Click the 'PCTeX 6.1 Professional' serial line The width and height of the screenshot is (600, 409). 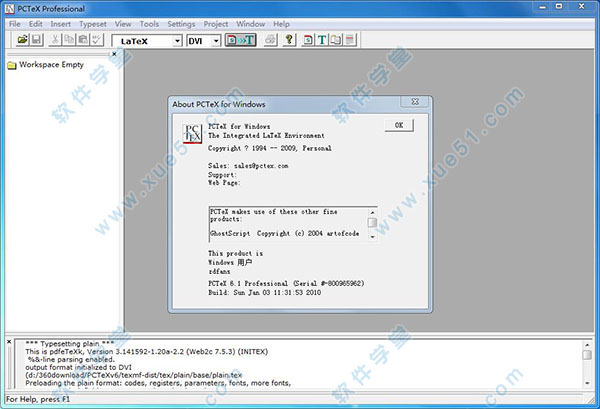[x=286, y=284]
